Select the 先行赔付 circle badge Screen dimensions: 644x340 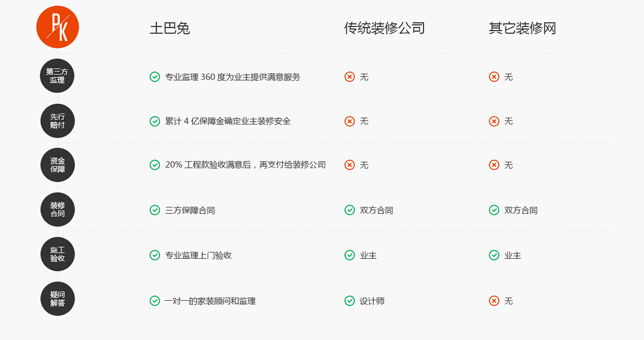point(57,121)
